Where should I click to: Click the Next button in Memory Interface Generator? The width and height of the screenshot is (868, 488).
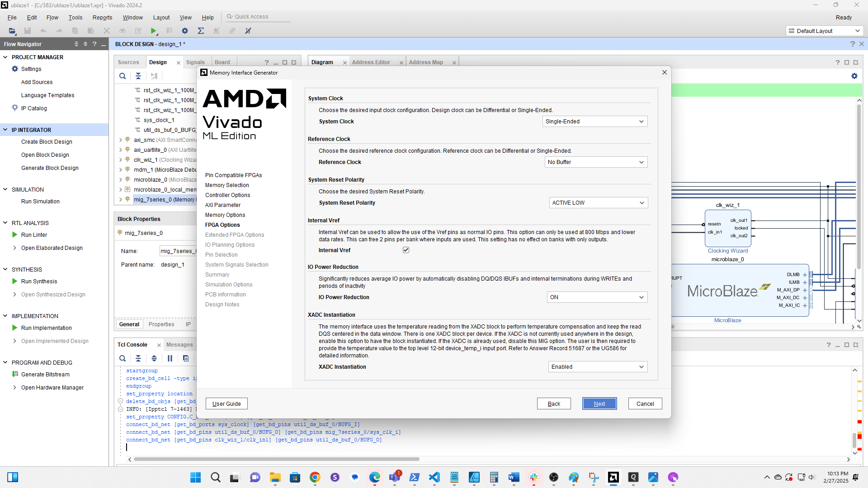[x=599, y=404]
